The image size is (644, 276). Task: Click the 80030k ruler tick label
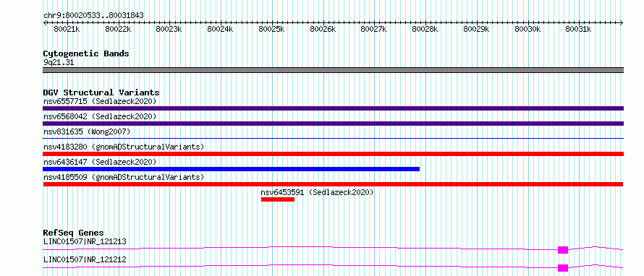point(528,30)
